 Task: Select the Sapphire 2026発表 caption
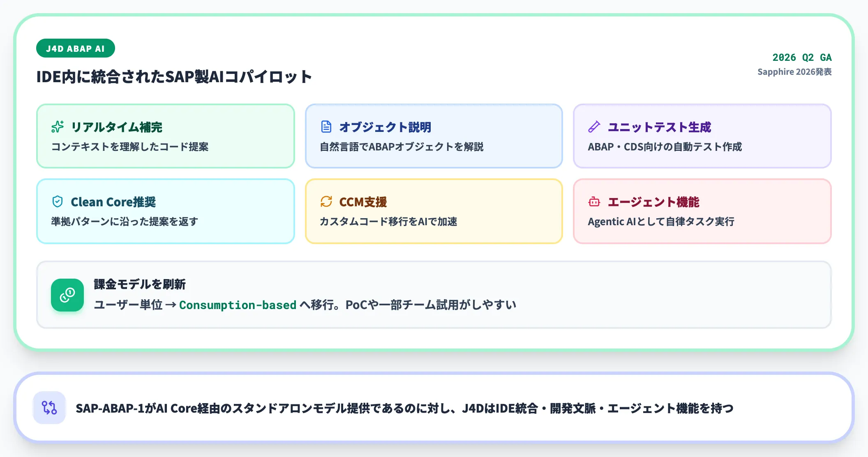click(x=794, y=72)
